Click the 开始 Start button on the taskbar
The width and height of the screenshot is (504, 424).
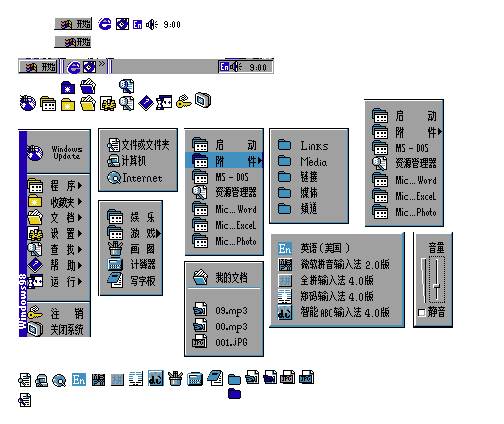(38, 67)
